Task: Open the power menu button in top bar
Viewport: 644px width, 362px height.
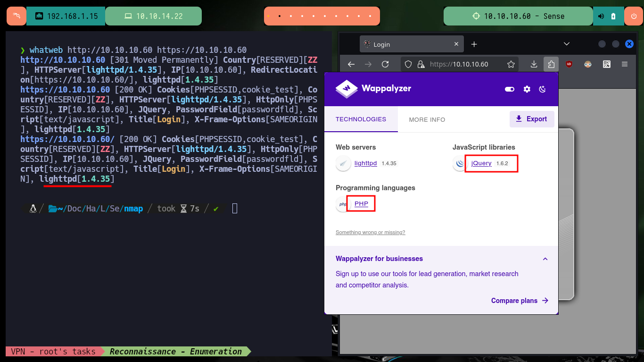Action: tap(634, 16)
